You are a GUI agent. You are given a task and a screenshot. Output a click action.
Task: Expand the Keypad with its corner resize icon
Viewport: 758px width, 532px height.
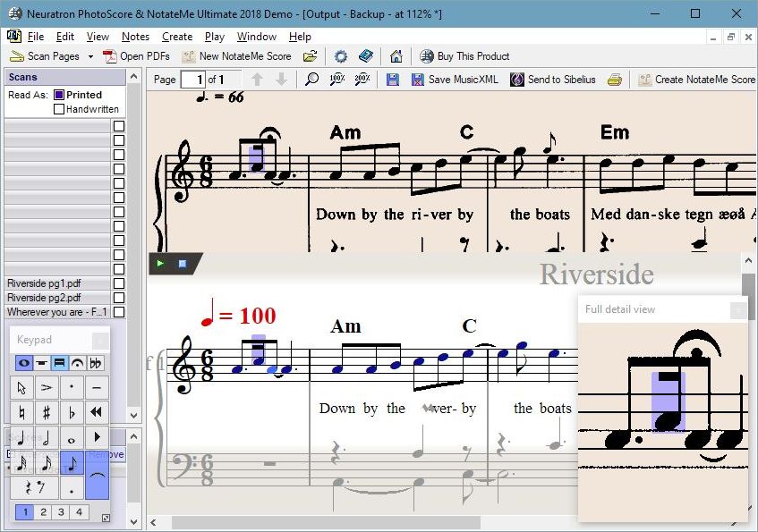tap(106, 518)
